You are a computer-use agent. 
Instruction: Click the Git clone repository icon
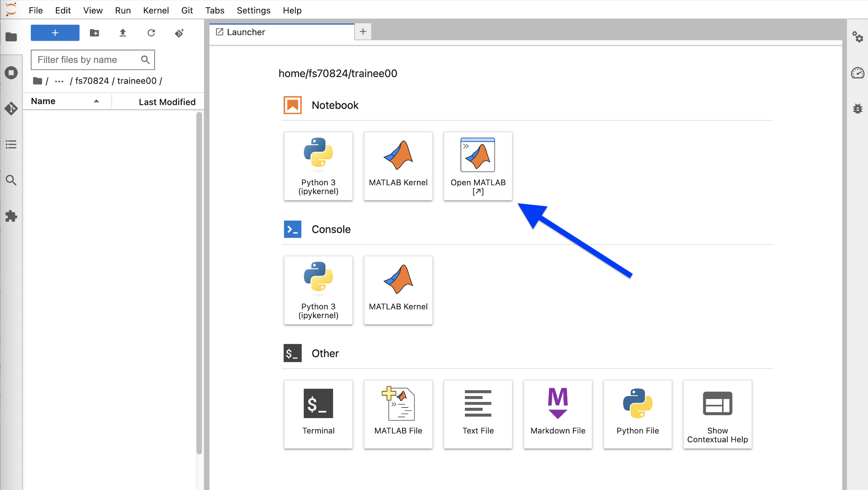(179, 33)
